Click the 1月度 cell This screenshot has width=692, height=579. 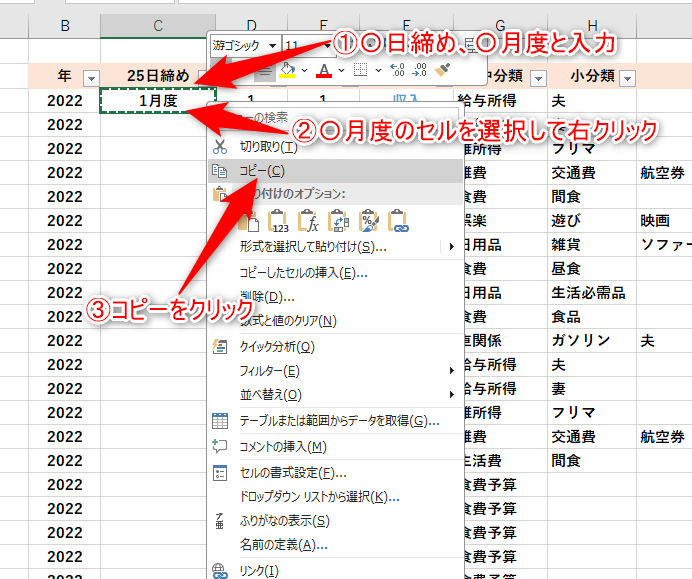(x=158, y=101)
